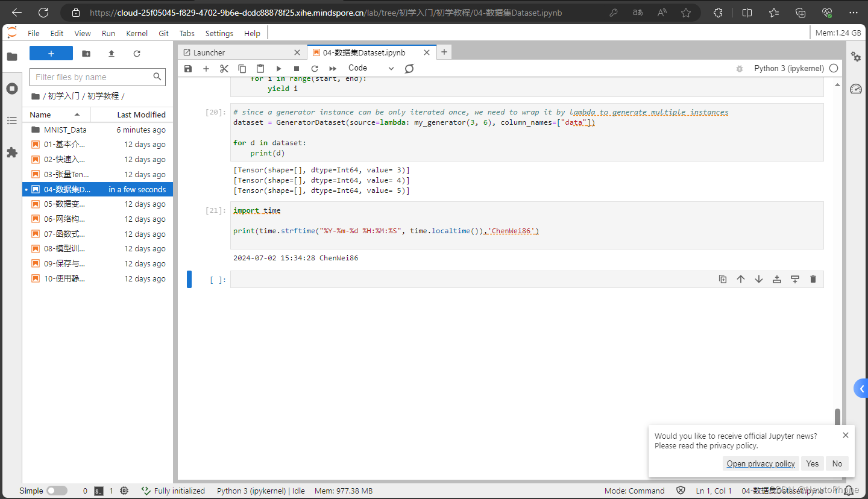Restart the kernel

tap(315, 69)
